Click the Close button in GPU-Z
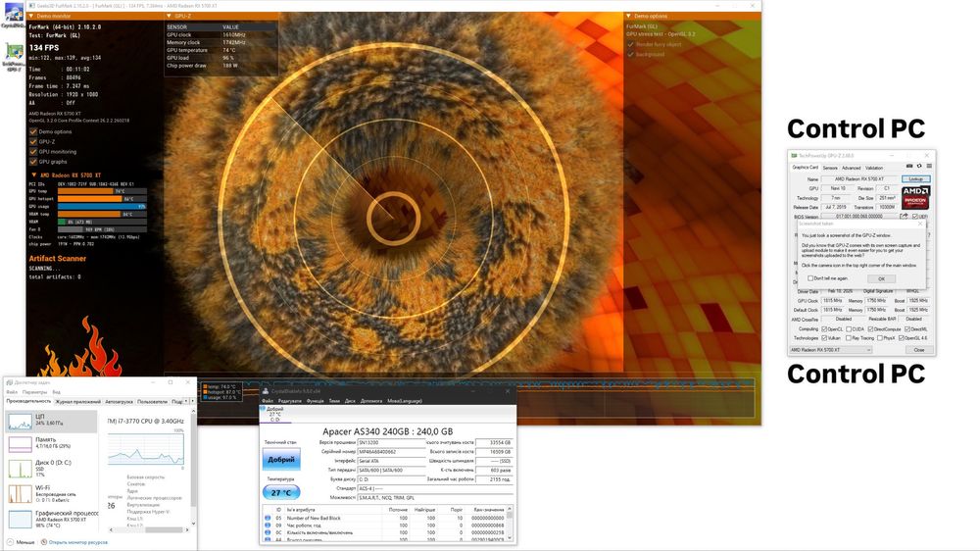980x551 pixels. tap(919, 350)
